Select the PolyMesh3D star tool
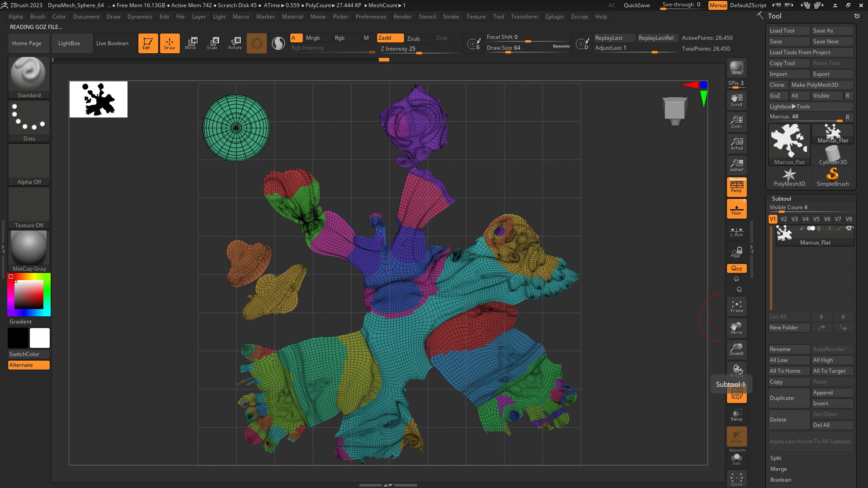 pos(789,177)
